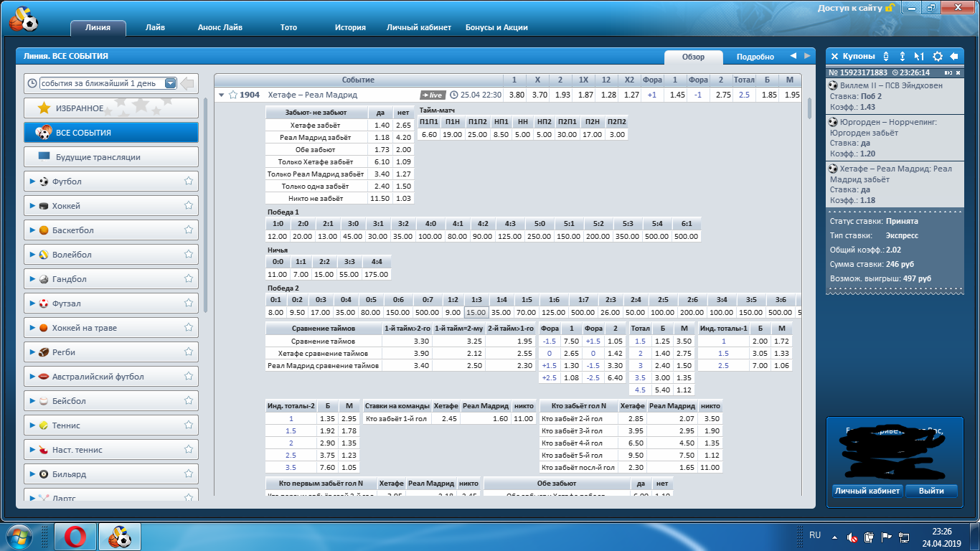Click the Личный кабинет button
980x551 pixels.
(867, 491)
